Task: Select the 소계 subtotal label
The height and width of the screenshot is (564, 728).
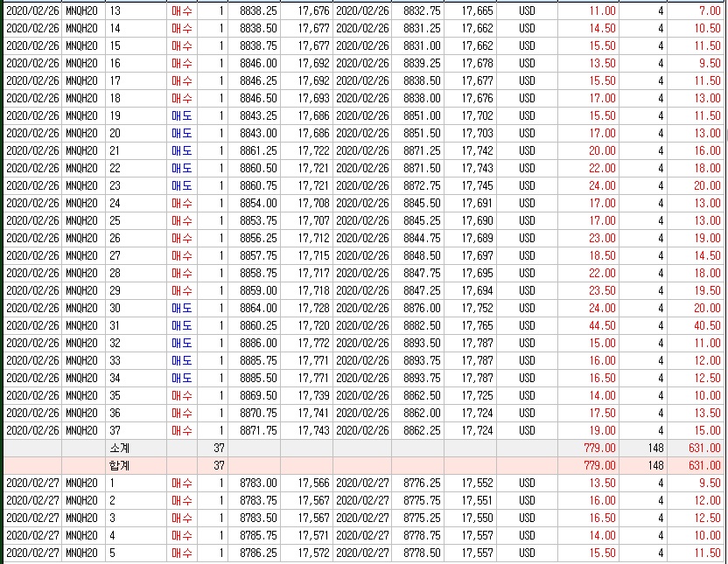Action: (119, 448)
